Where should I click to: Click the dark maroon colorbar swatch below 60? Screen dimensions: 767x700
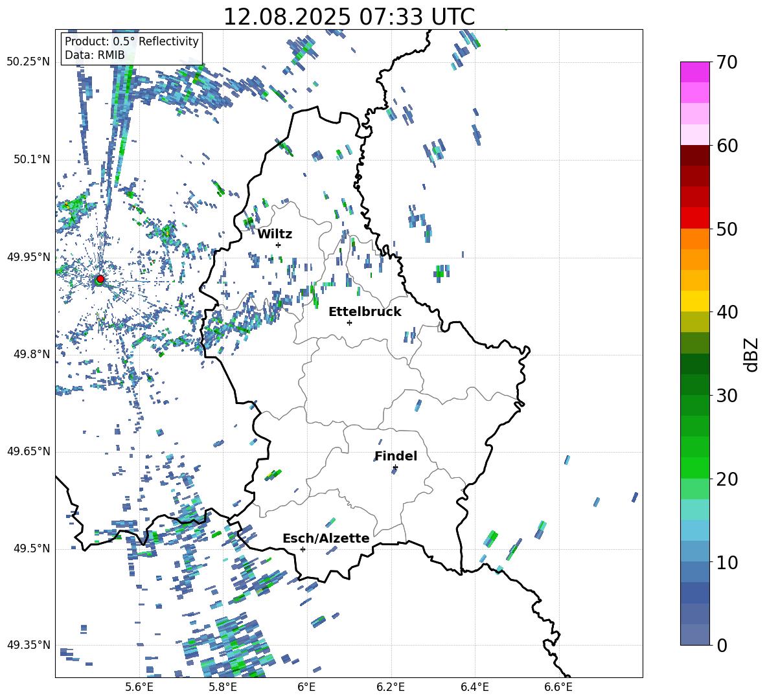click(694, 155)
